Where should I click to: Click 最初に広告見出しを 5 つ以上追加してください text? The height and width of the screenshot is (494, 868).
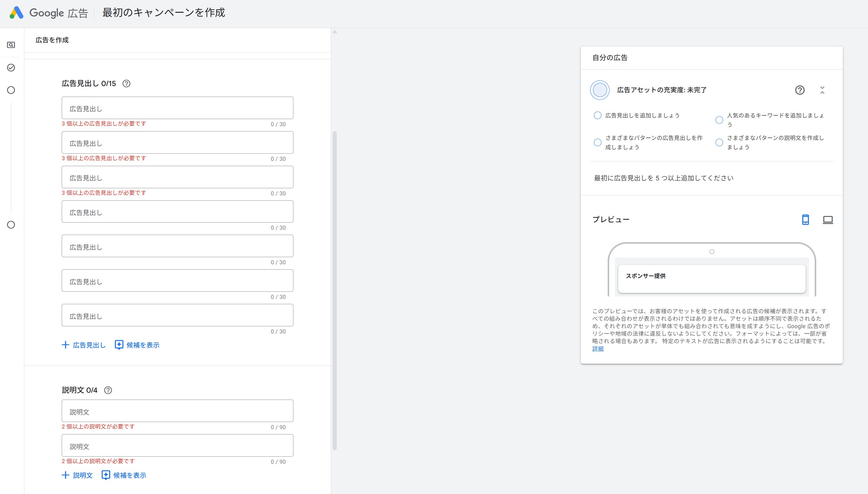pos(663,178)
